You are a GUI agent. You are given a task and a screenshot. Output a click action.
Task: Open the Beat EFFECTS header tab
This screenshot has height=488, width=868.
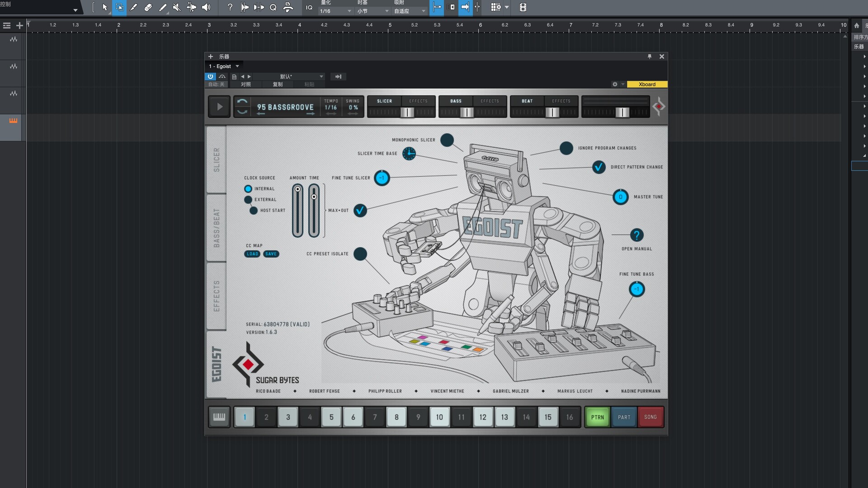pyautogui.click(x=561, y=101)
